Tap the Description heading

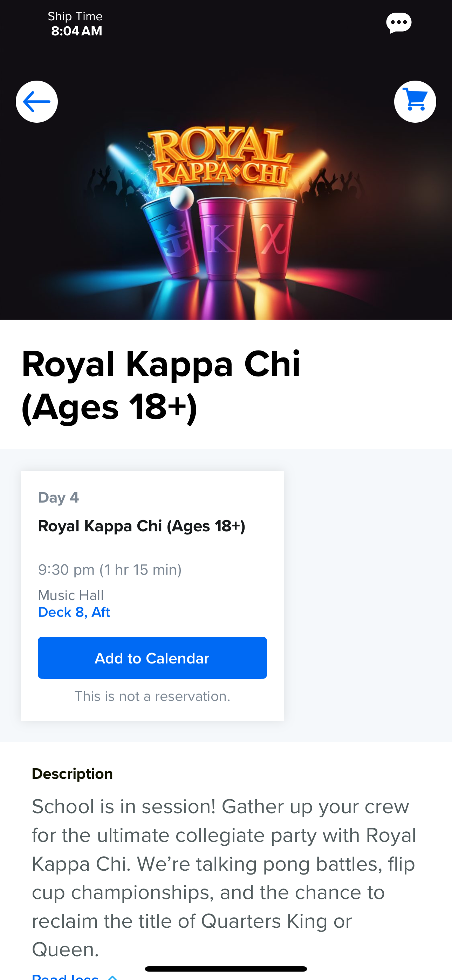[x=72, y=774]
